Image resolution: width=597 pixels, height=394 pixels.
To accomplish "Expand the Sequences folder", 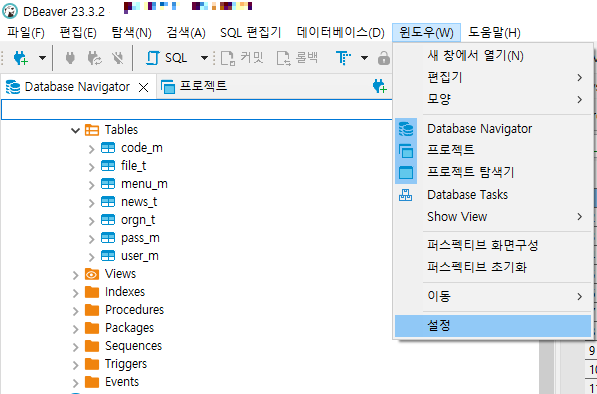I will coord(75,347).
